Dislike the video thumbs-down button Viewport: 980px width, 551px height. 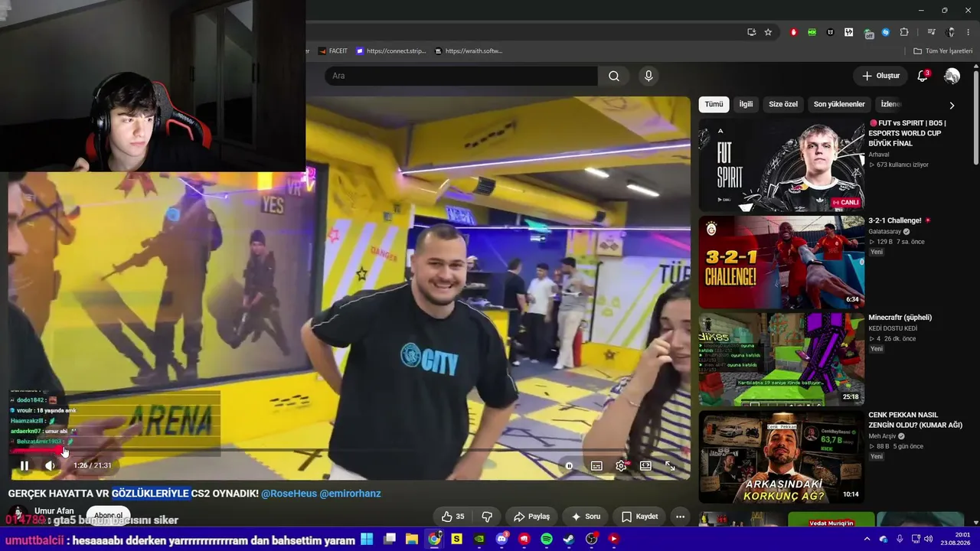[487, 517]
